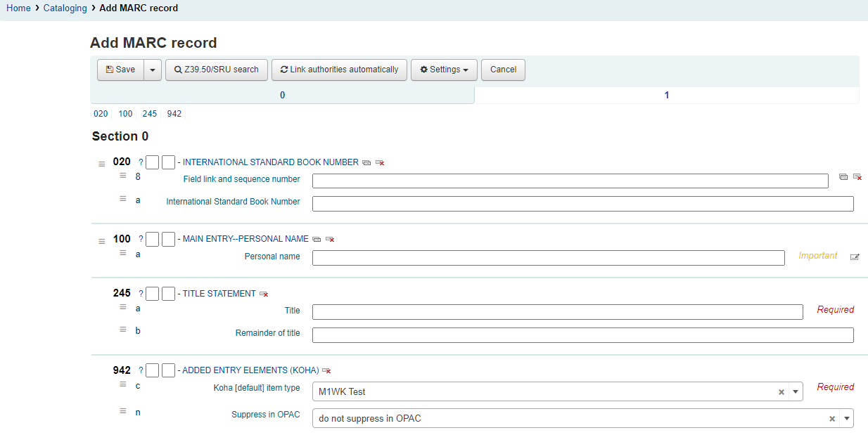Click Link authorities automatically button
This screenshot has height=435, width=868.
point(339,70)
